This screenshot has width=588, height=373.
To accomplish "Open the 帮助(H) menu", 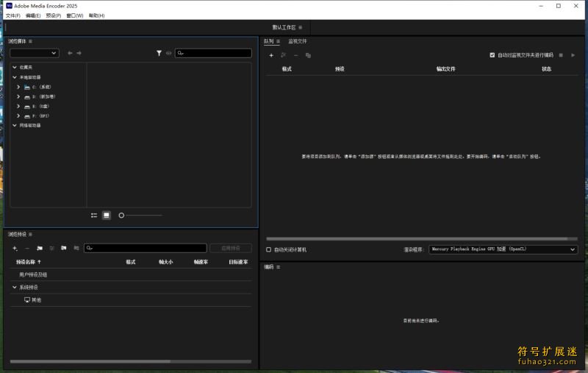I will [96, 15].
